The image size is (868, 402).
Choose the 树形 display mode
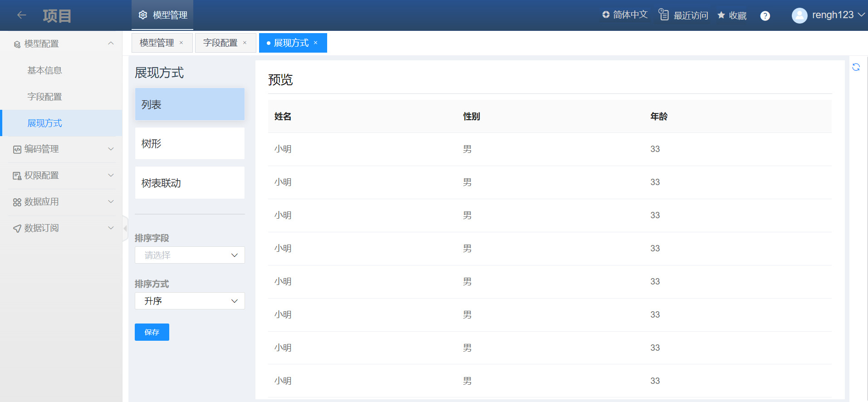[x=190, y=143]
